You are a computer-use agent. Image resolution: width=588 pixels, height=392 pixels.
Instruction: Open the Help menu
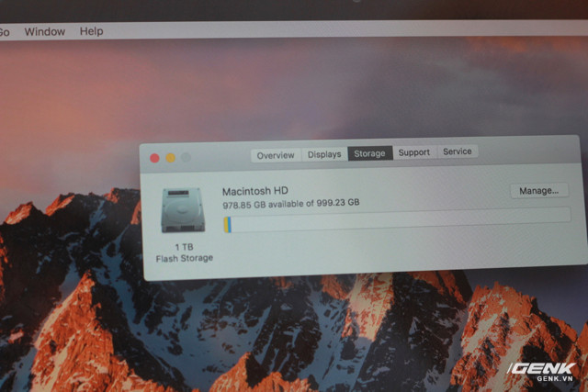pyautogui.click(x=91, y=31)
